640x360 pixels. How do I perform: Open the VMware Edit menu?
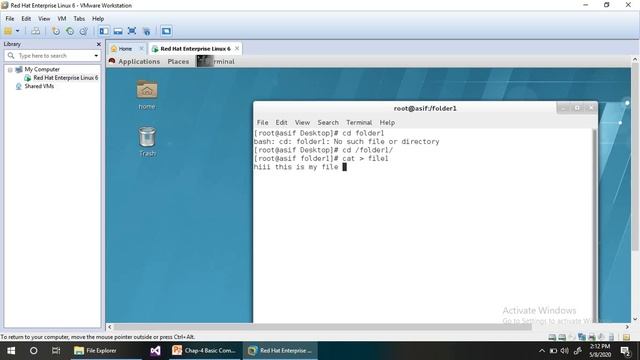click(x=26, y=19)
